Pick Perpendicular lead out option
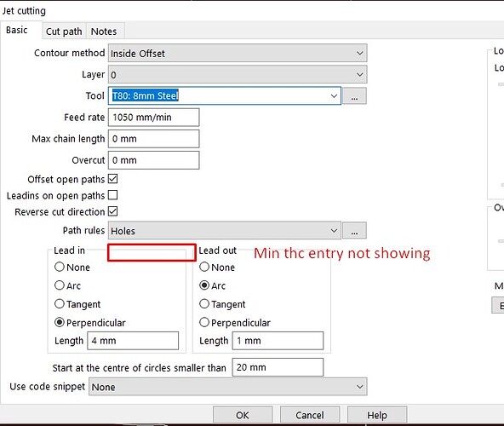This screenshot has width=504, height=426. [x=204, y=322]
